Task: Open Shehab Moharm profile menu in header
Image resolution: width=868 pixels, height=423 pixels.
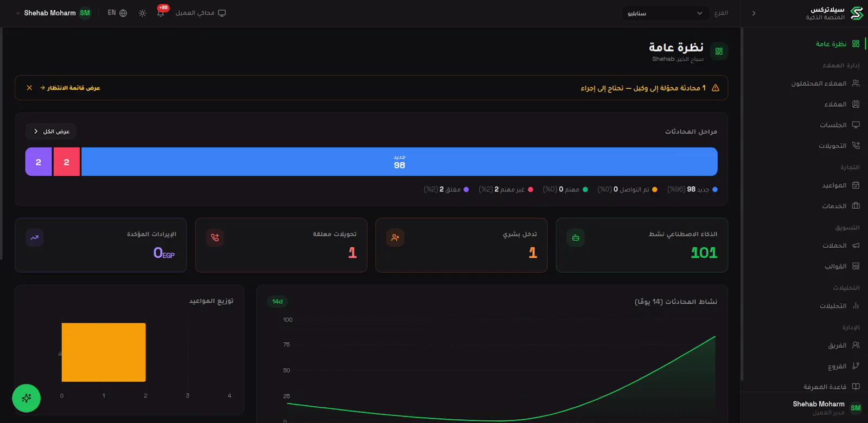Action: pyautogui.click(x=53, y=13)
